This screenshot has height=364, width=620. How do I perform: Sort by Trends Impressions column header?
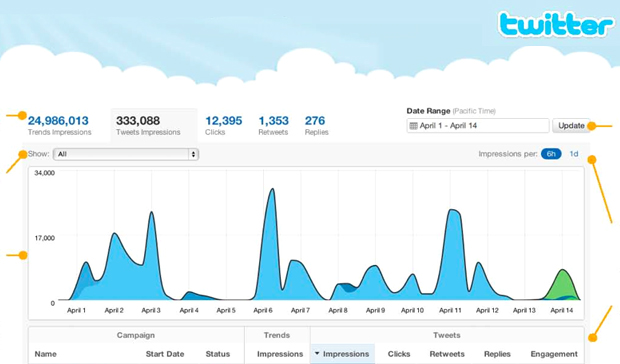(280, 354)
